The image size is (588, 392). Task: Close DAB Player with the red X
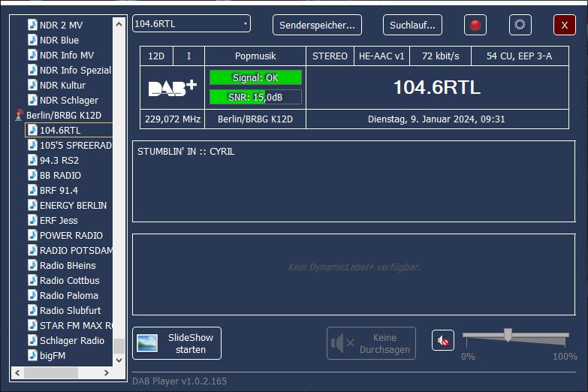(x=564, y=25)
